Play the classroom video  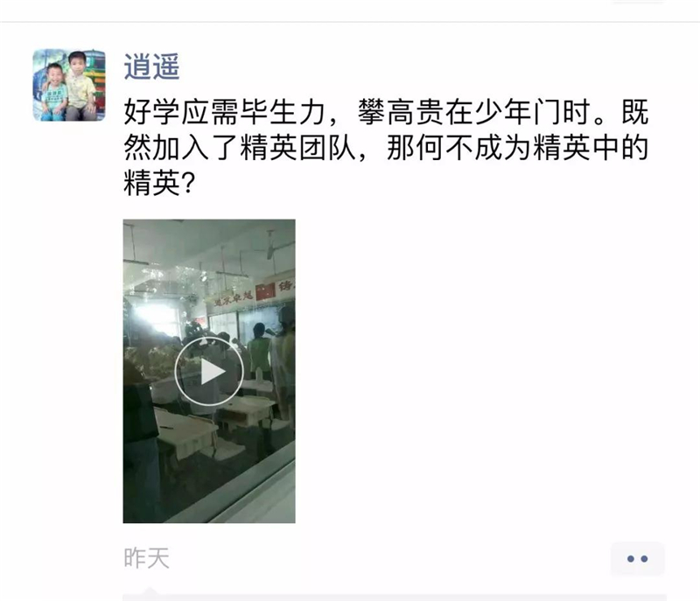point(208,371)
